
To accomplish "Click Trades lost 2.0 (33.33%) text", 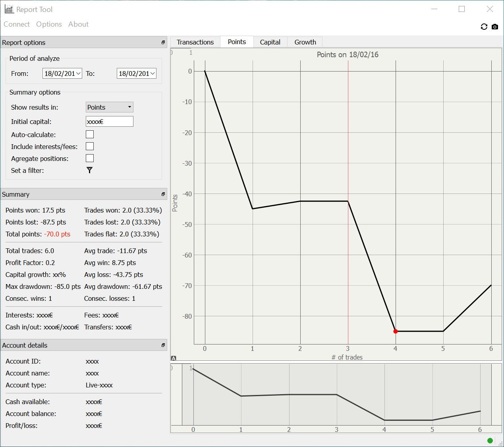I will coord(122,222).
